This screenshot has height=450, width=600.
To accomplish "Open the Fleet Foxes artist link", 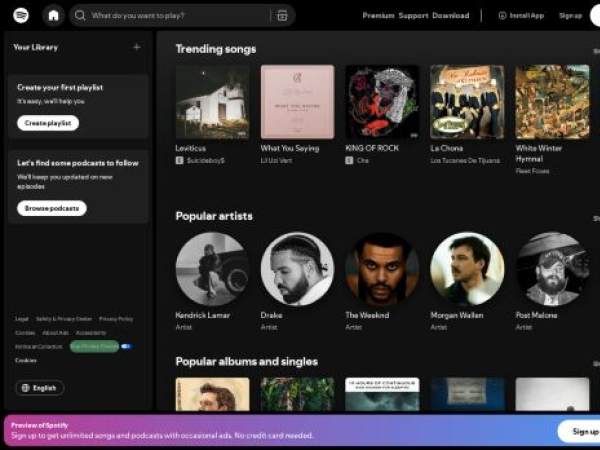I will coord(532,171).
